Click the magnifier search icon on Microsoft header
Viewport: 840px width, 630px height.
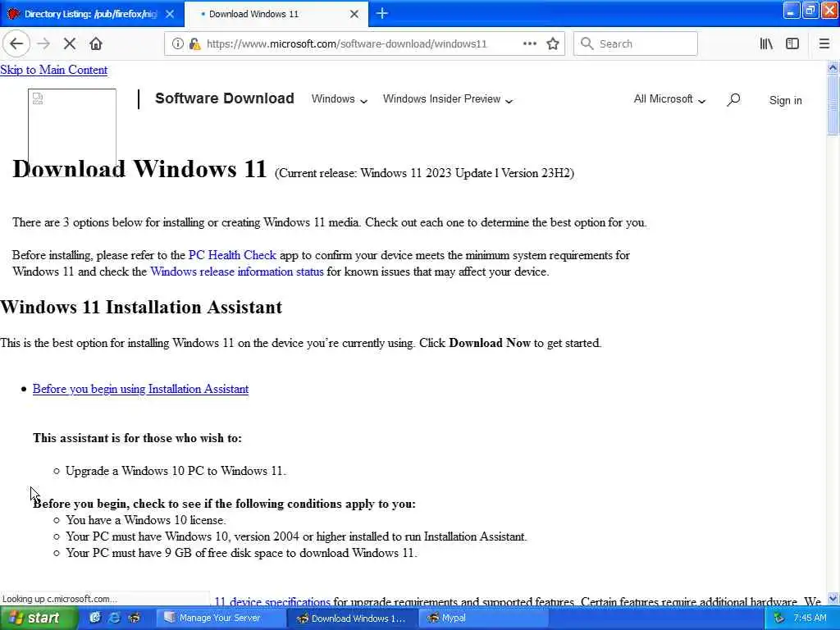coord(733,99)
